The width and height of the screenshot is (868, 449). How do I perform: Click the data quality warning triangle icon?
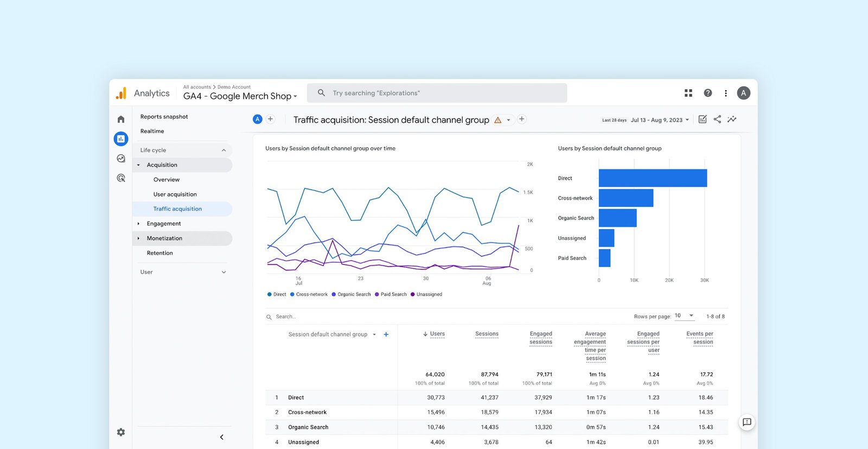pos(497,120)
